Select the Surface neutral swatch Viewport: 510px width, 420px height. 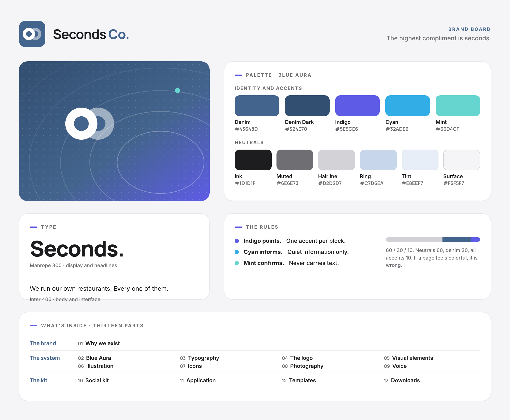point(462,160)
